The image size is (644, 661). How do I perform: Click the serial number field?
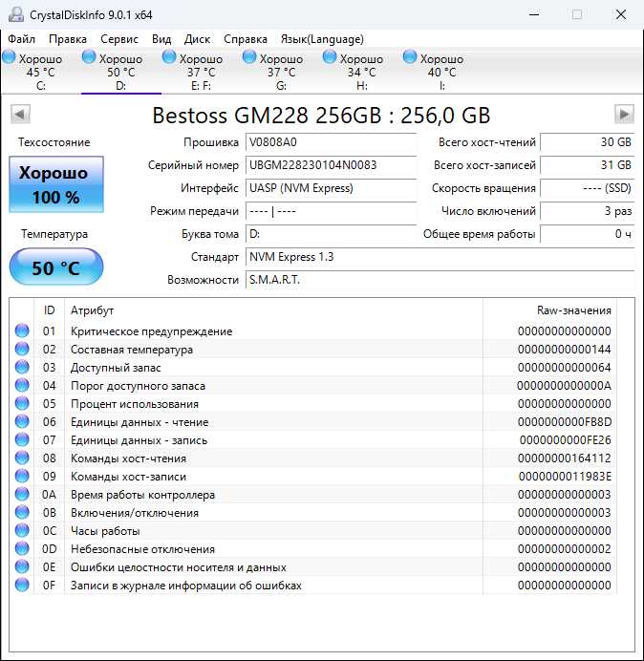click(330, 165)
